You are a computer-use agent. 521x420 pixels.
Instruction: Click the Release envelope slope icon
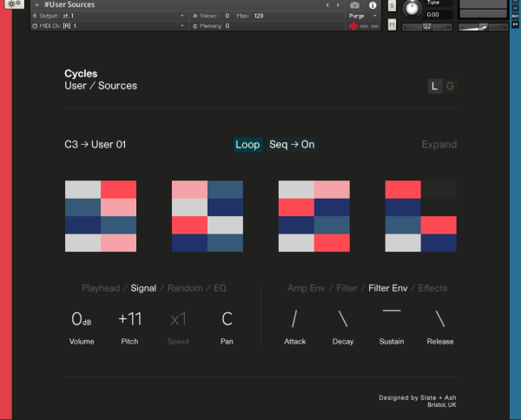(x=440, y=318)
